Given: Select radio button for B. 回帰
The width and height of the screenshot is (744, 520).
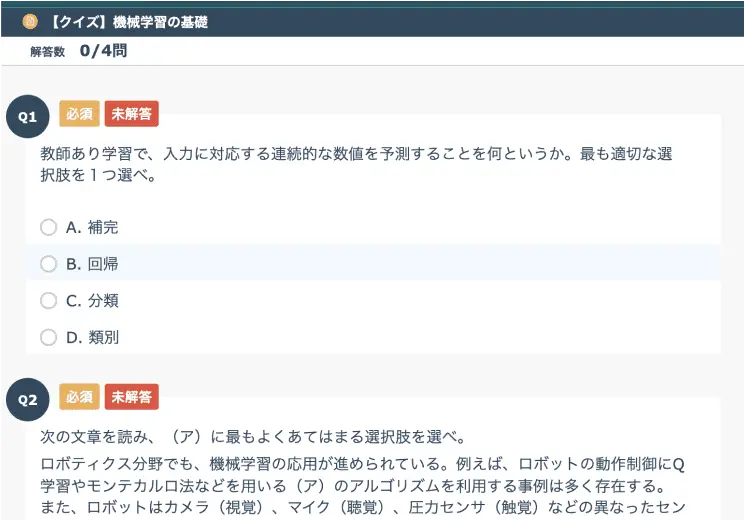Looking at the screenshot, I should [x=48, y=264].
